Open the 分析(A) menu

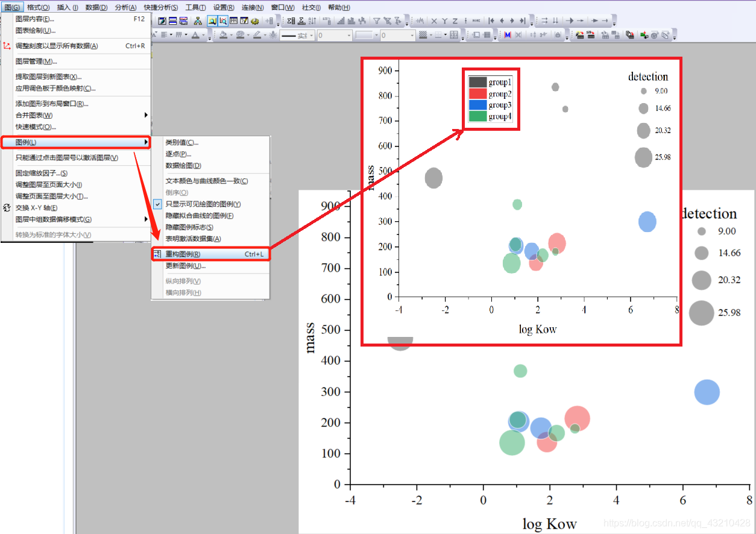pos(125,7)
